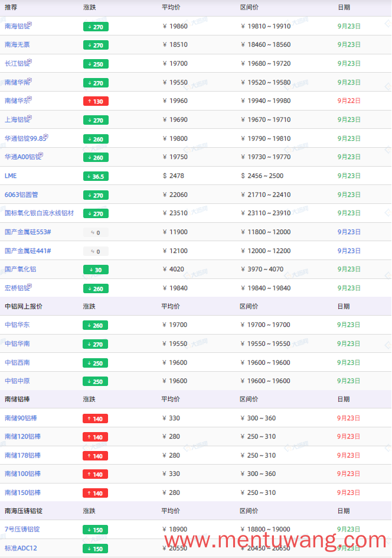Image resolution: width=392 pixels, height=558 pixels.
Task: Open the 南储100铝棒 link
Action: point(22,474)
